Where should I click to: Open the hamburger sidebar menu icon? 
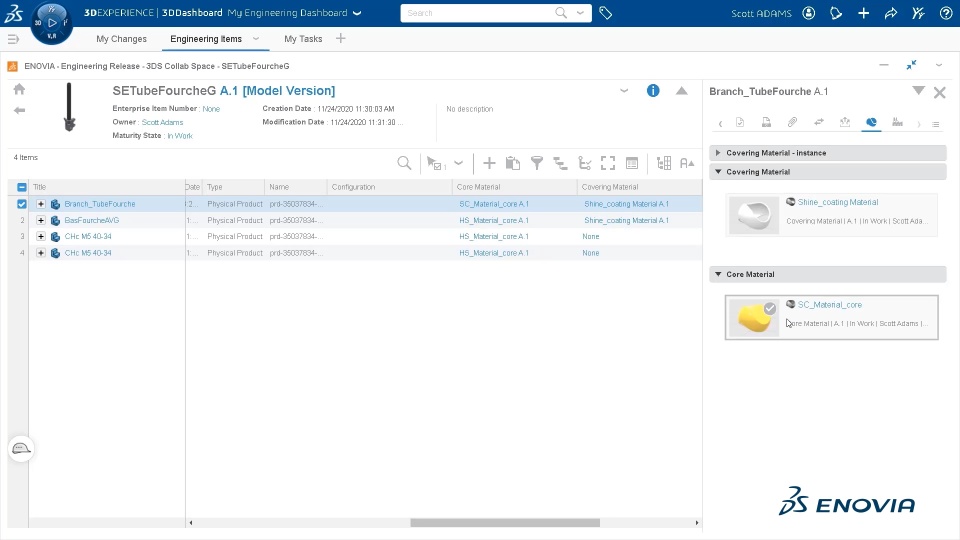(13, 39)
